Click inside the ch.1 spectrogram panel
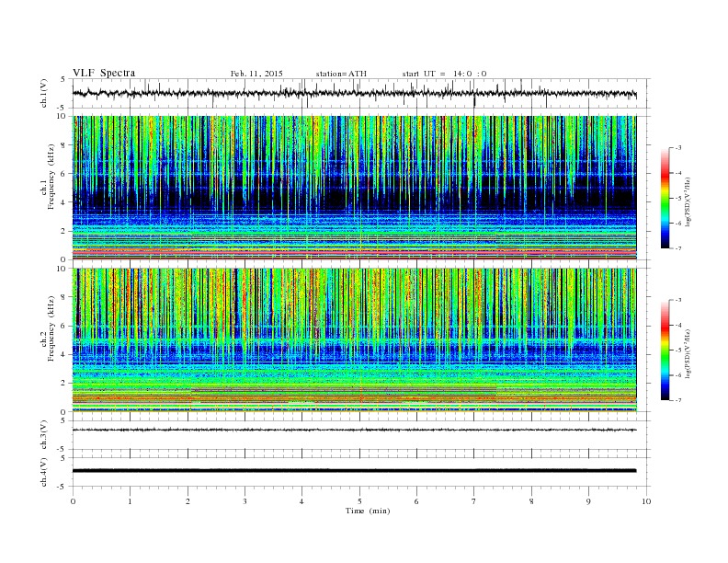Image resolution: width=728 pixels, height=563 pixels. coord(354,188)
